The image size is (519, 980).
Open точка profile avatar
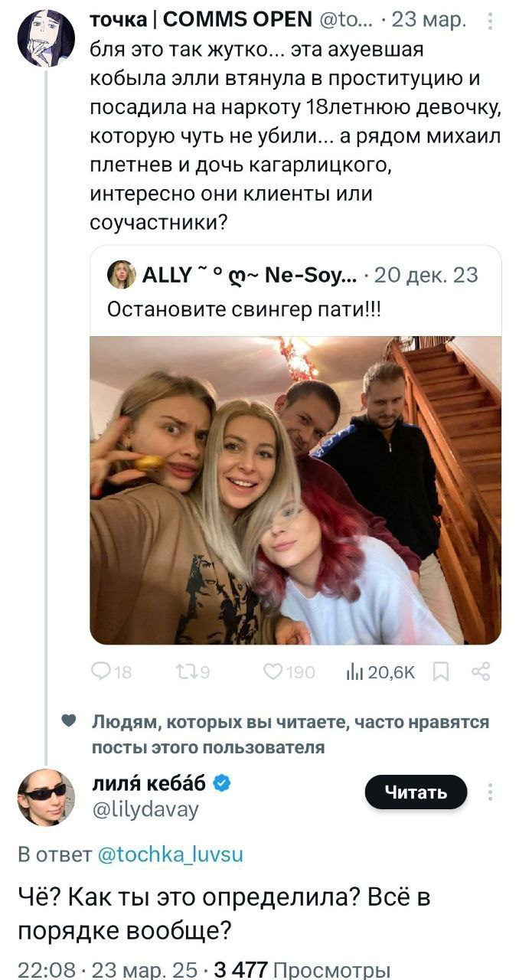pyautogui.click(x=46, y=38)
